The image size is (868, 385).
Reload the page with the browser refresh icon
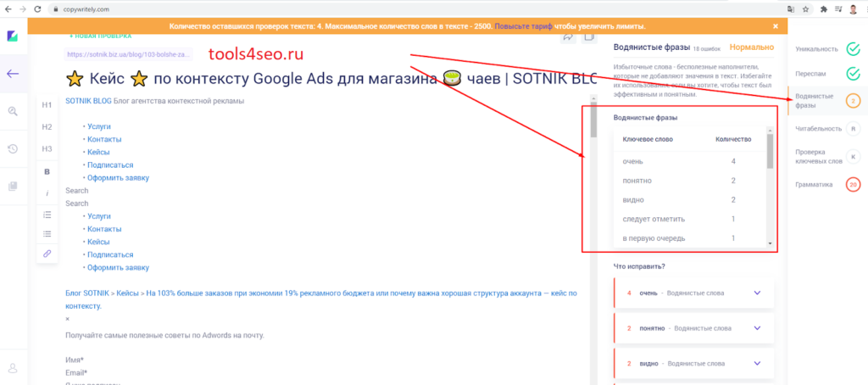[37, 8]
